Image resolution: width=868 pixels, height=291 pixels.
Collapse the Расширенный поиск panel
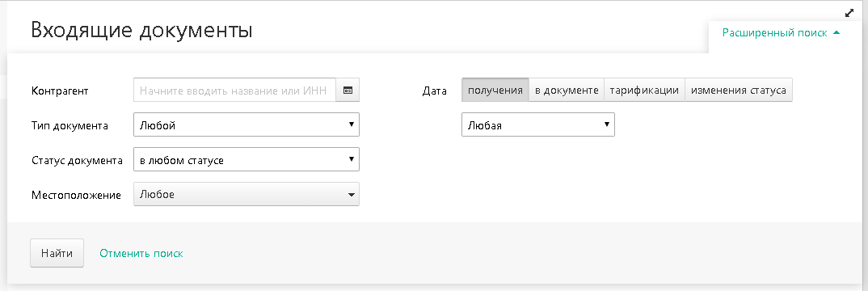[x=781, y=33]
